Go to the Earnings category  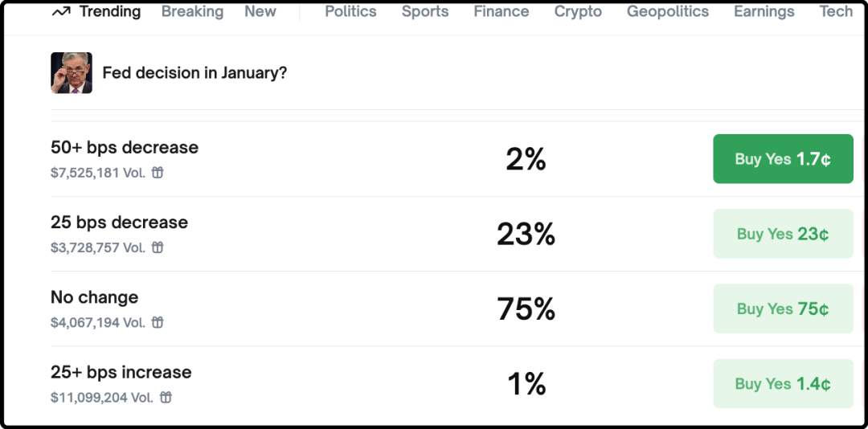pos(764,12)
